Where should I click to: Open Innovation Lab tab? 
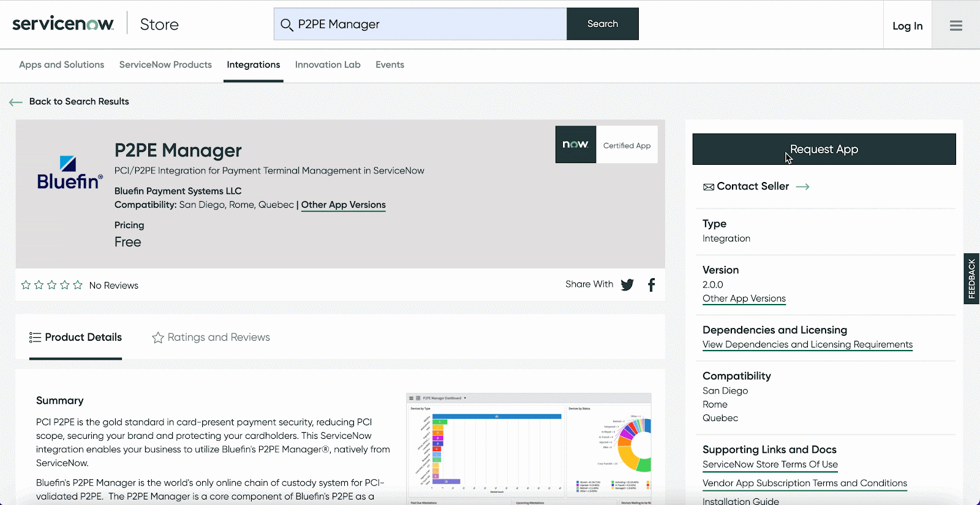point(328,64)
